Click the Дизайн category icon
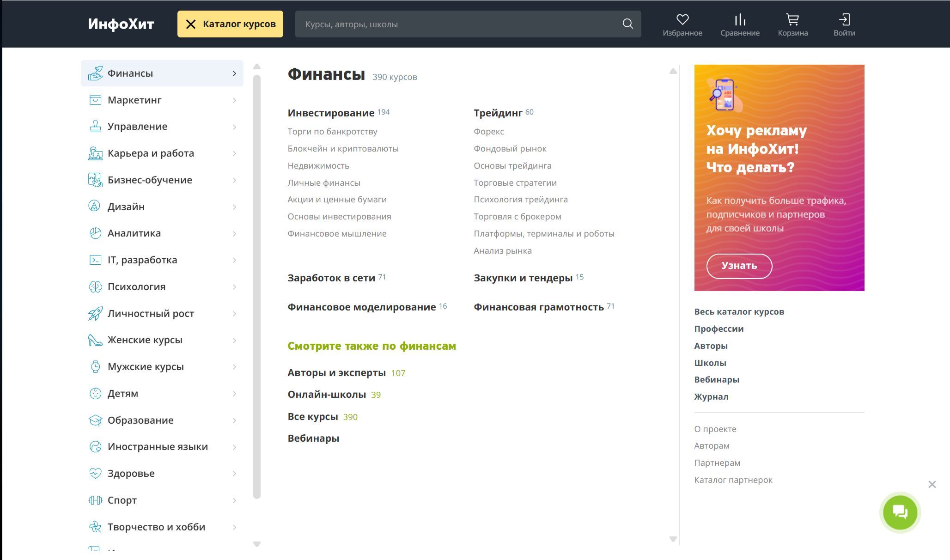 pos(95,206)
